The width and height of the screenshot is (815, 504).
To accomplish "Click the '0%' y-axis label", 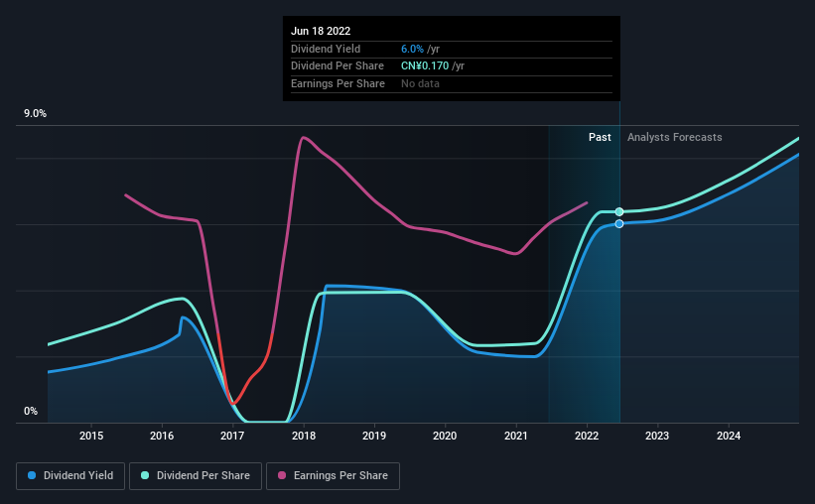I will click(31, 411).
